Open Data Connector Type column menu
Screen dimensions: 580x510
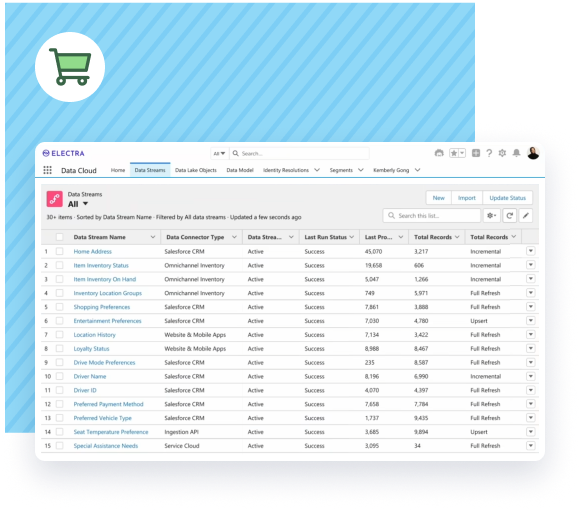coord(234,237)
